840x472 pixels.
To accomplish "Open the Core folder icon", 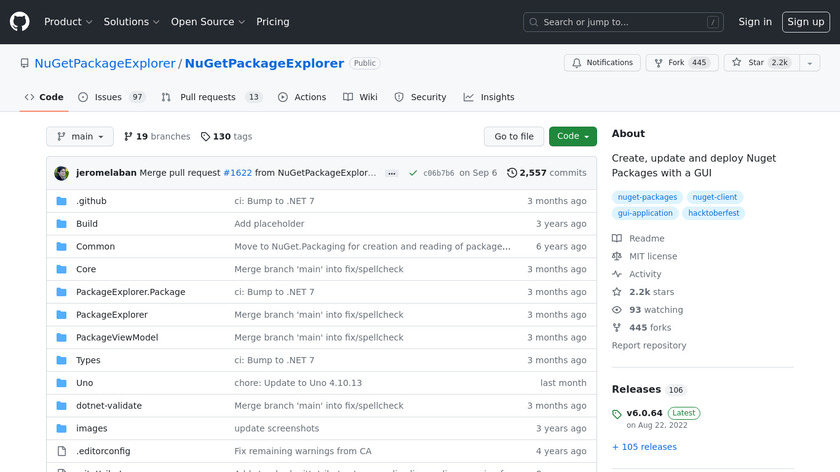I will coord(62,269).
